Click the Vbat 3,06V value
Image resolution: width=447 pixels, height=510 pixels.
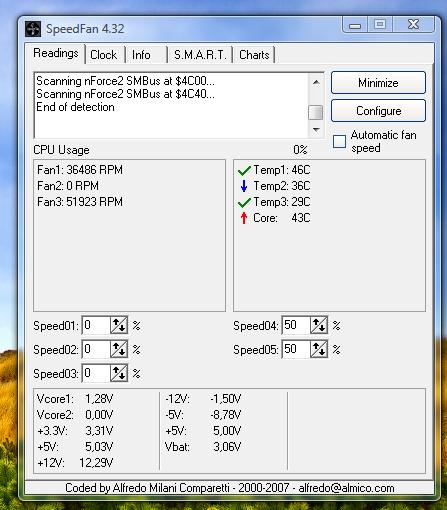tap(227, 447)
